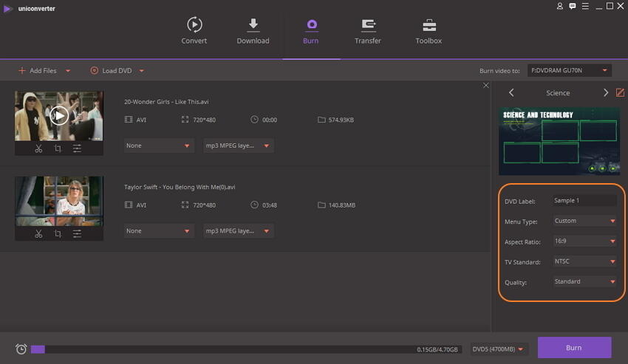This screenshot has height=364, width=628.
Task: Select the Taylor Swift video thumbnail
Action: pyautogui.click(x=59, y=201)
